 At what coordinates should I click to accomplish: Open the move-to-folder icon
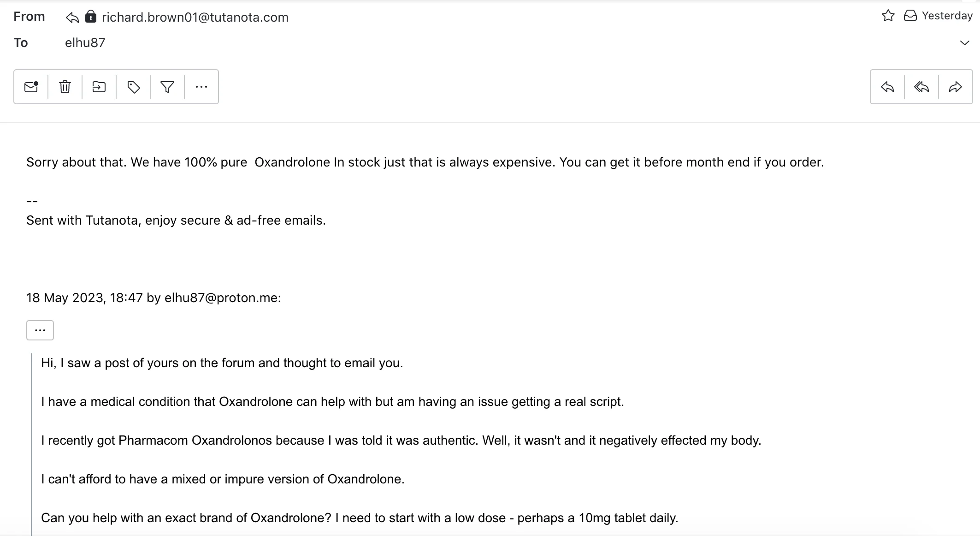pyautogui.click(x=99, y=87)
